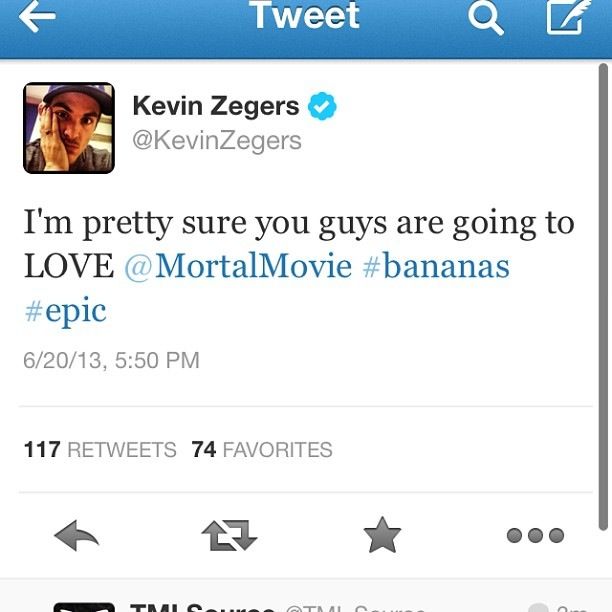This screenshot has width=612, height=612.
Task: View the 117 retweets list
Action: pyautogui.click(x=100, y=449)
